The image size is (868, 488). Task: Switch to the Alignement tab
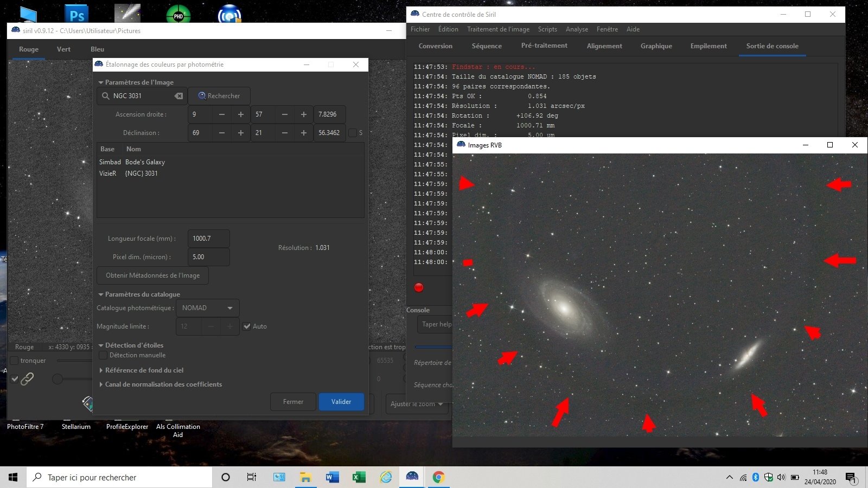(604, 46)
